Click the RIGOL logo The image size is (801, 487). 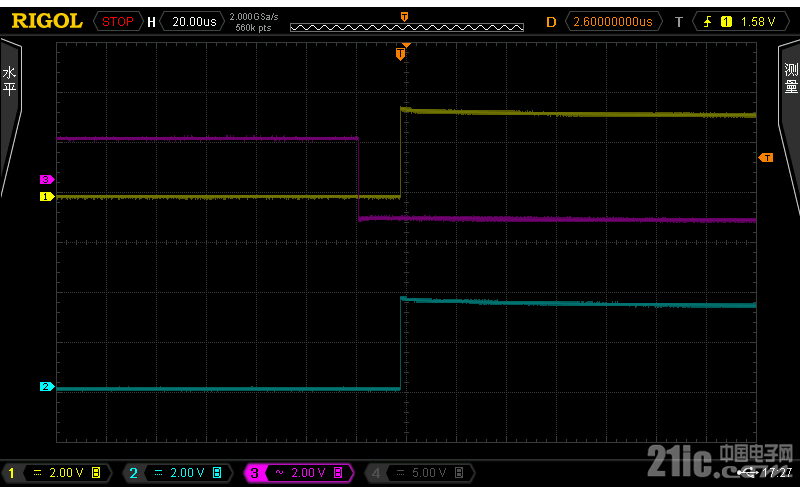[47, 21]
